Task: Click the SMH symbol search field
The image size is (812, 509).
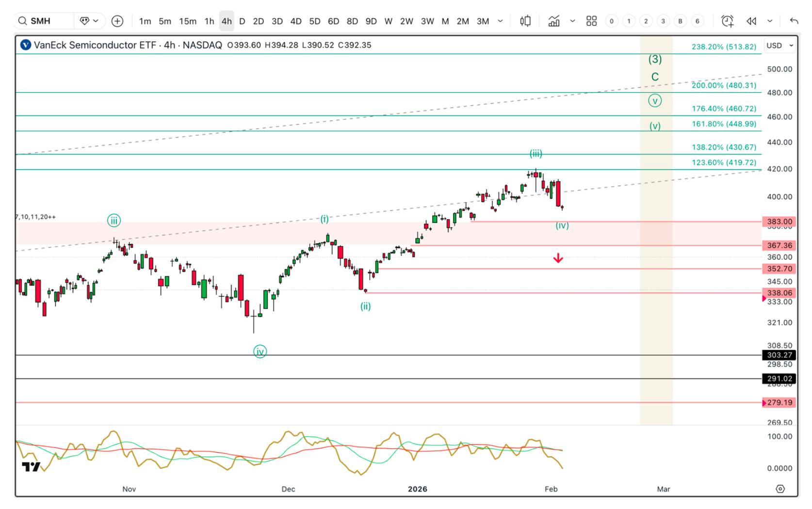Action: (x=44, y=21)
